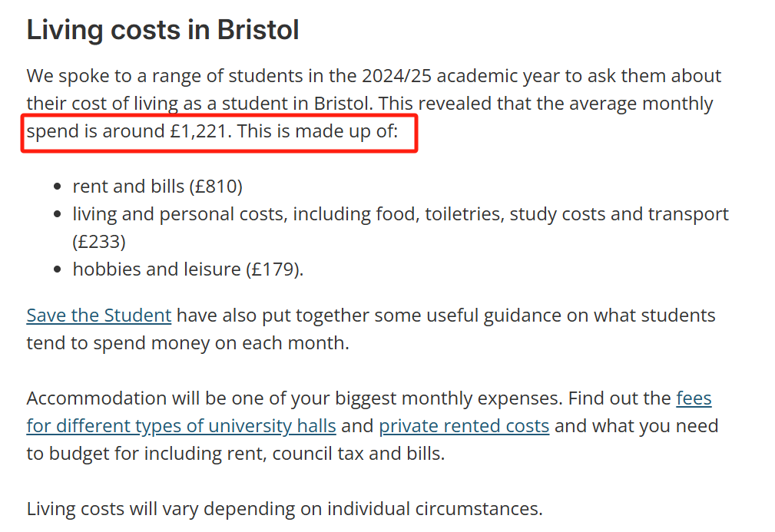Image resolution: width=775 pixels, height=532 pixels.
Task: Click the living and personal costs bullet text
Action: click(230, 214)
